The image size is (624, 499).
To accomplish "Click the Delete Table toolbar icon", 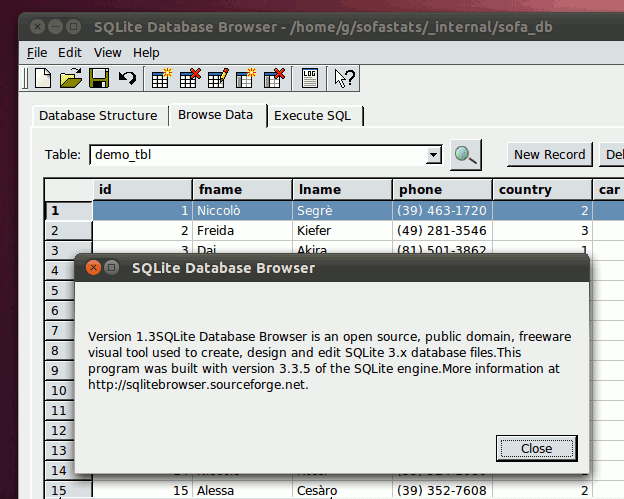I will (190, 78).
